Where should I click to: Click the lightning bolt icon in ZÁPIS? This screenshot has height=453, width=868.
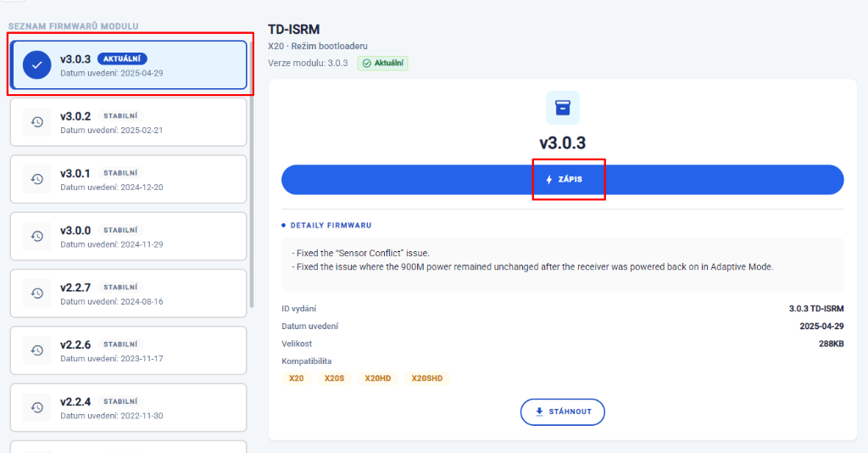549,180
